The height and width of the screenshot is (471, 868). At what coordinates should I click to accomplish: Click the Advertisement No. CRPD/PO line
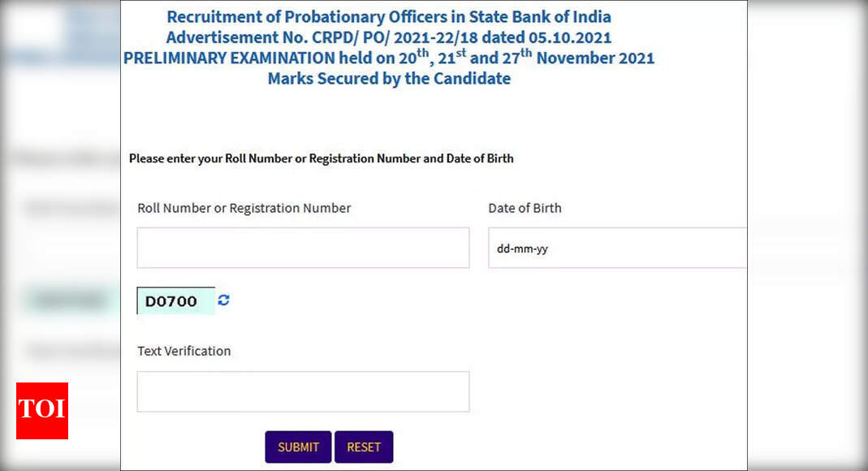tap(389, 37)
